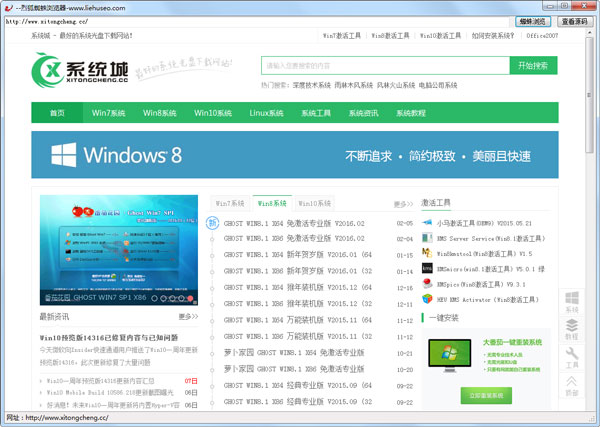Open the Office2007 top link
The height and width of the screenshot is (427, 600).
542,36
